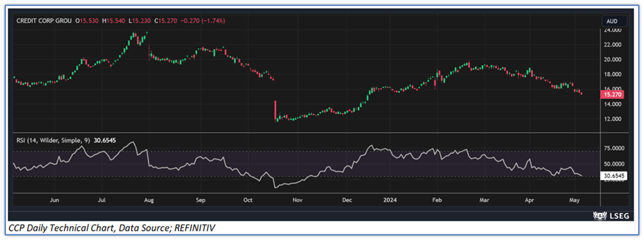Click the Oct label on time axis

pyautogui.click(x=248, y=200)
